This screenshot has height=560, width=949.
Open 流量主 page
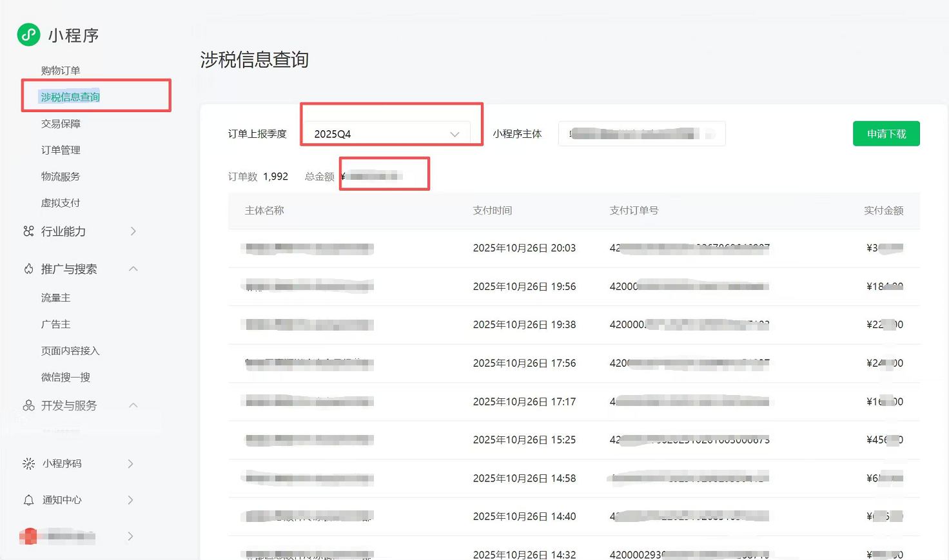pos(55,298)
